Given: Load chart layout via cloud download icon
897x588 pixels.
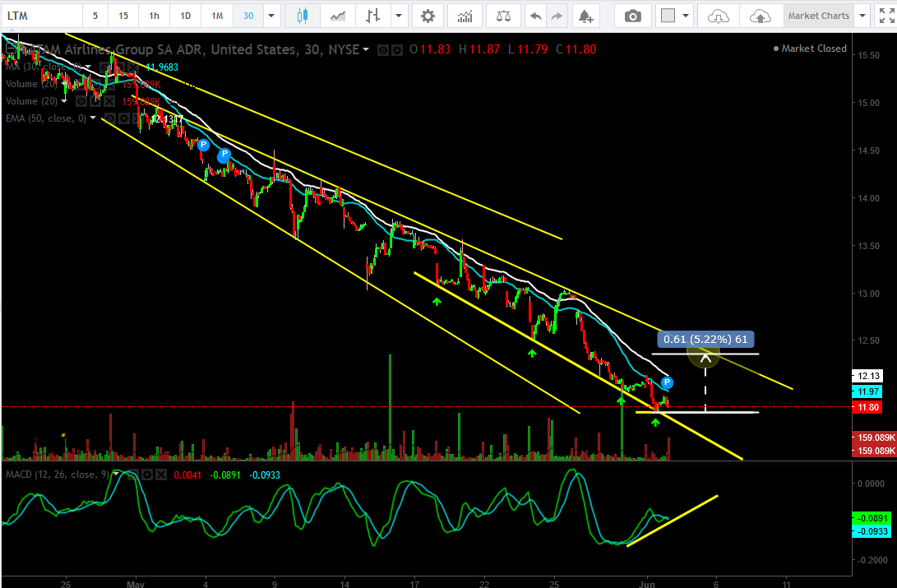Looking at the screenshot, I should click(718, 16).
